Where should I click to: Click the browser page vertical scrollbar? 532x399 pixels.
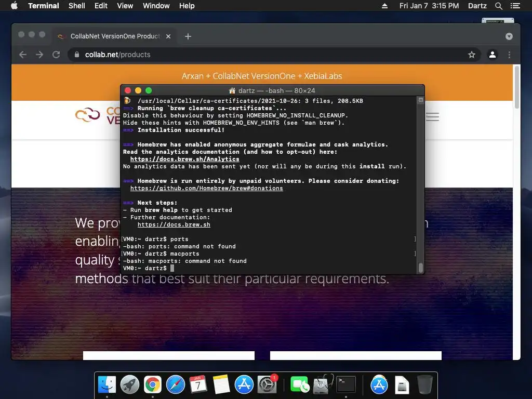pos(517,87)
